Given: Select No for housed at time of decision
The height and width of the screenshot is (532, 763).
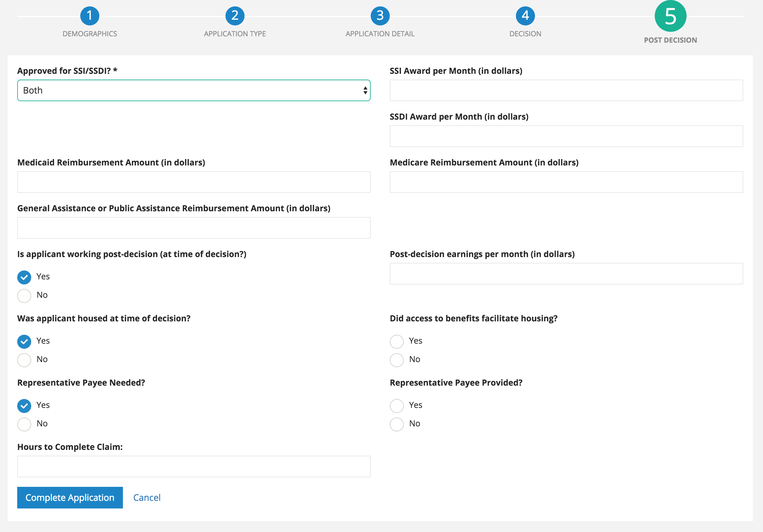Looking at the screenshot, I should [x=24, y=360].
